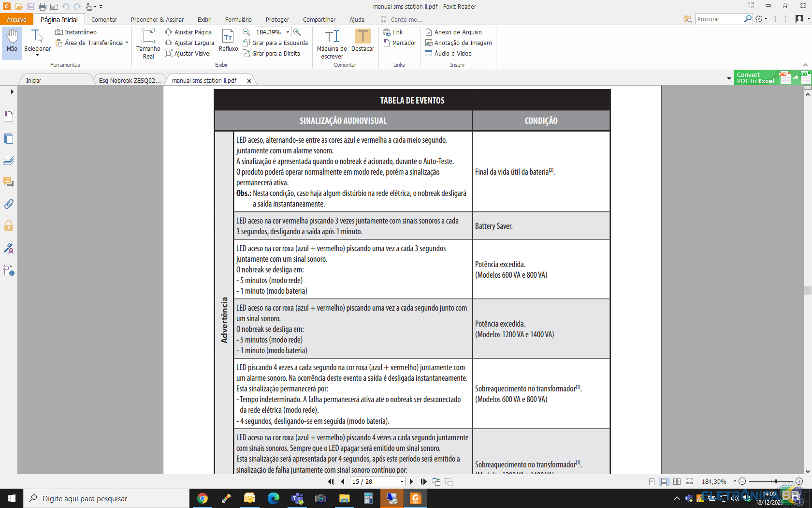The height and width of the screenshot is (508, 812).
Task: Insert a Link from the ribbon
Action: pos(393,32)
